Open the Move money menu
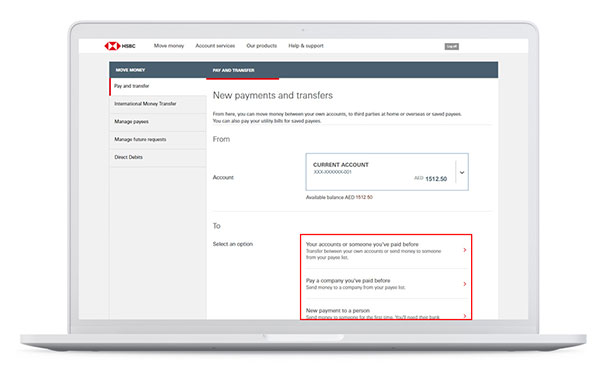The height and width of the screenshot is (389, 600). point(169,46)
